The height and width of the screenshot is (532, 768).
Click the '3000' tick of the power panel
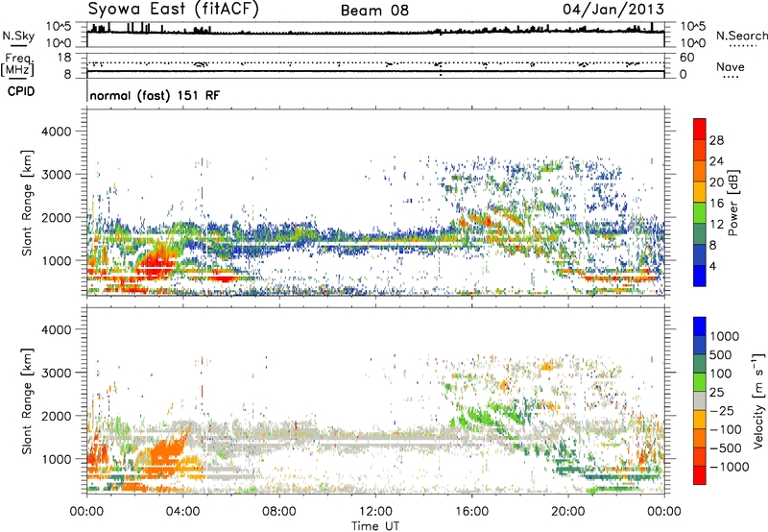[56, 175]
